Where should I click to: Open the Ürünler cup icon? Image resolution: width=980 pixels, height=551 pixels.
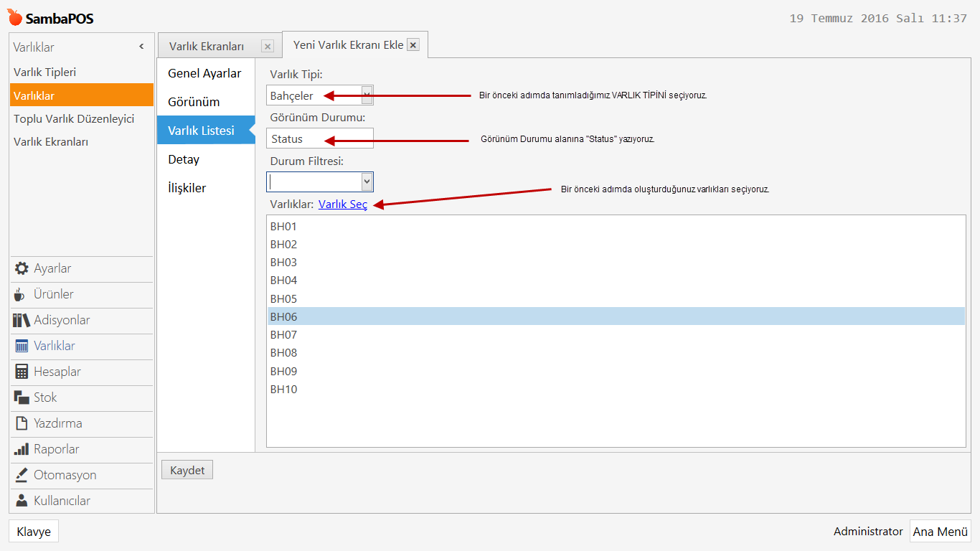click(x=20, y=294)
